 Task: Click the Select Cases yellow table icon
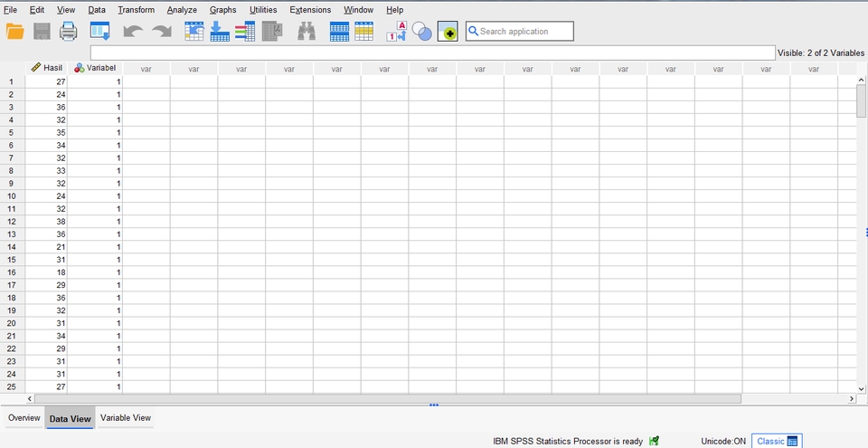pyautogui.click(x=363, y=31)
